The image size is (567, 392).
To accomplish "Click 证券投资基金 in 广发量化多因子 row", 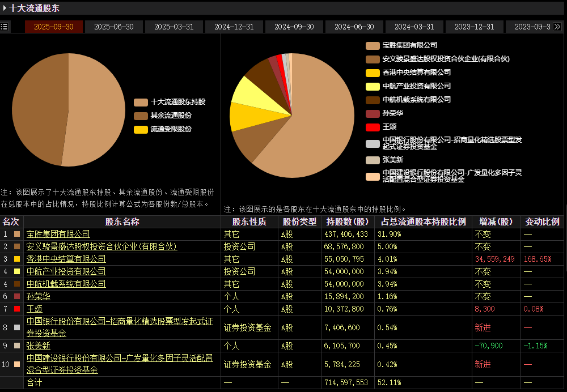I will tap(247, 364).
